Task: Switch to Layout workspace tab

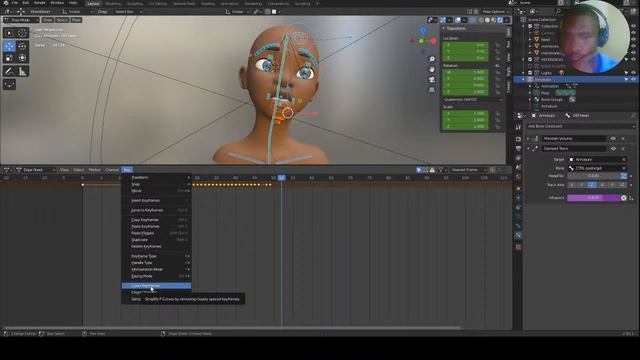Action: 93,3
